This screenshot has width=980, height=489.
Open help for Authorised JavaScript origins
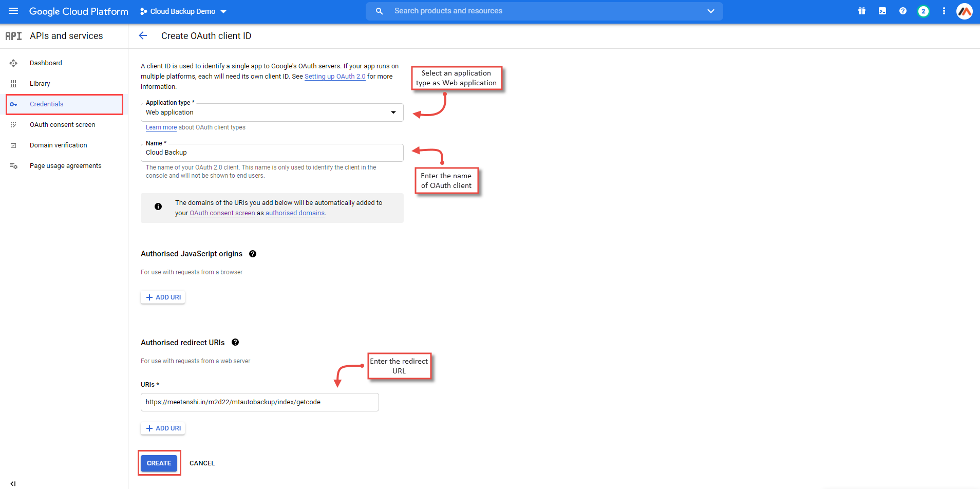click(x=253, y=254)
